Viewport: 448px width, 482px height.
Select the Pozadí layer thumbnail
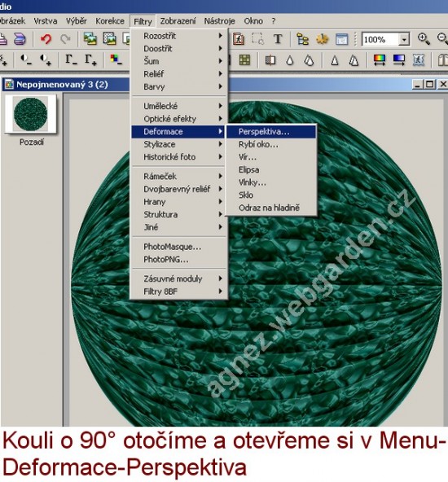(x=30, y=113)
